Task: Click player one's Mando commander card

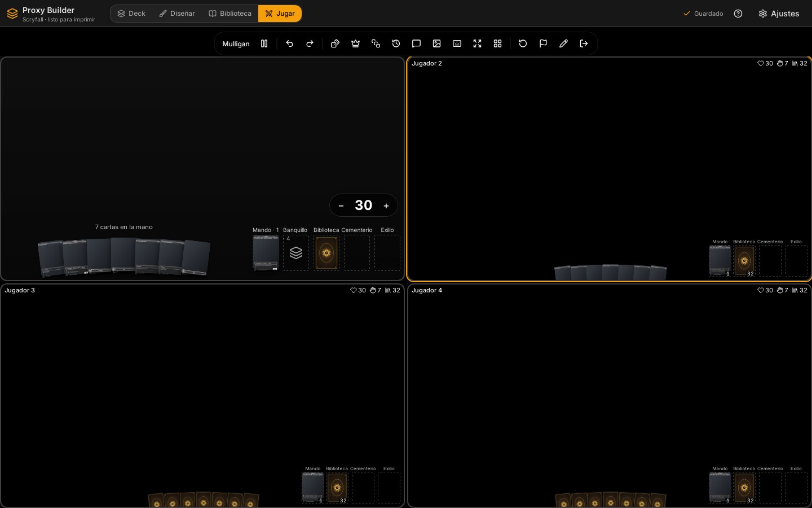Action: point(266,253)
